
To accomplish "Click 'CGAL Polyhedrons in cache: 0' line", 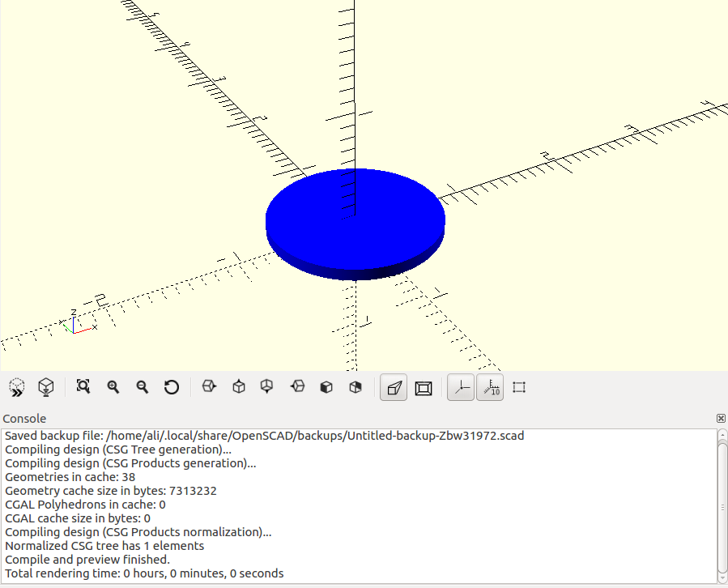I will pos(85,505).
